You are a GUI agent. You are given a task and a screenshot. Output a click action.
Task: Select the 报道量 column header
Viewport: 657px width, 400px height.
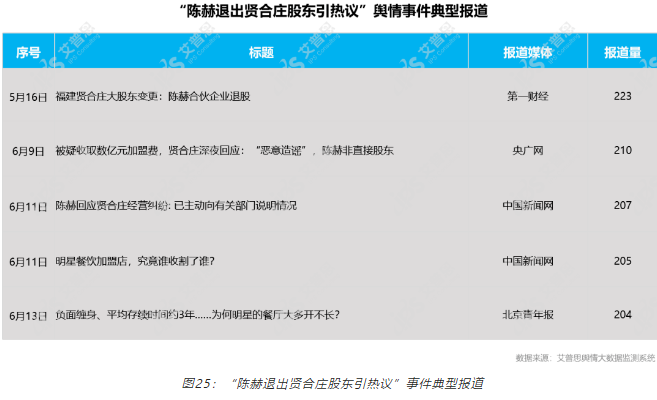[x=622, y=52]
